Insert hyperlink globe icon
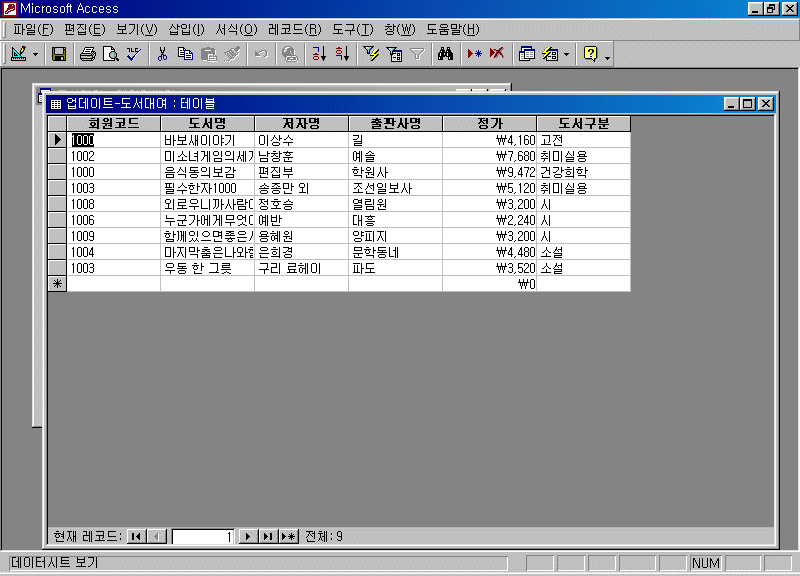 point(289,54)
